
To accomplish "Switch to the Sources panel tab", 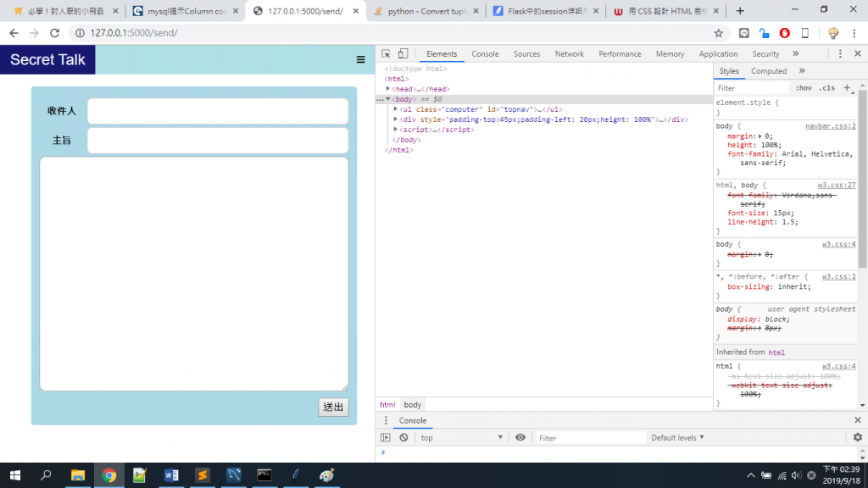I will coord(526,53).
